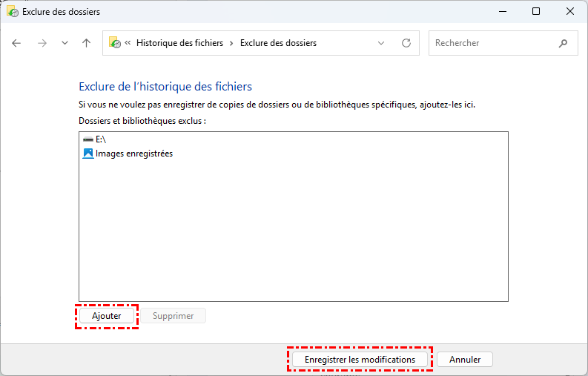The width and height of the screenshot is (588, 376).
Task: Open recent locations dropdown chevron
Action: click(65, 43)
